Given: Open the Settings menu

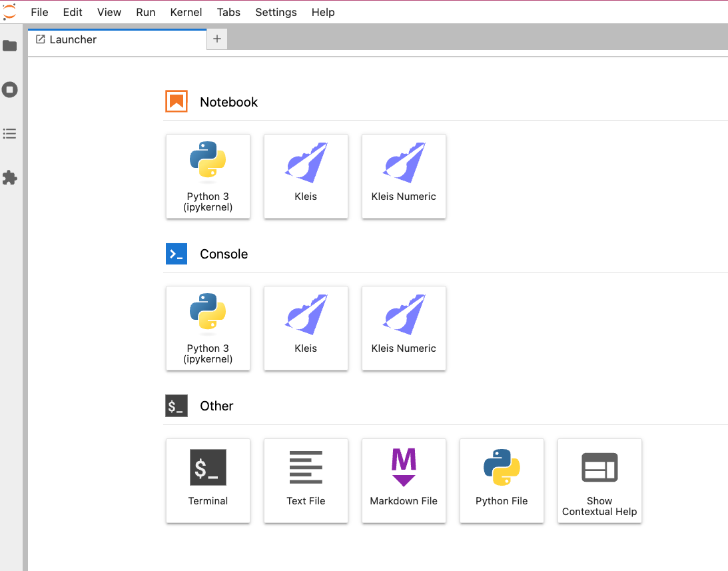Looking at the screenshot, I should [x=276, y=12].
